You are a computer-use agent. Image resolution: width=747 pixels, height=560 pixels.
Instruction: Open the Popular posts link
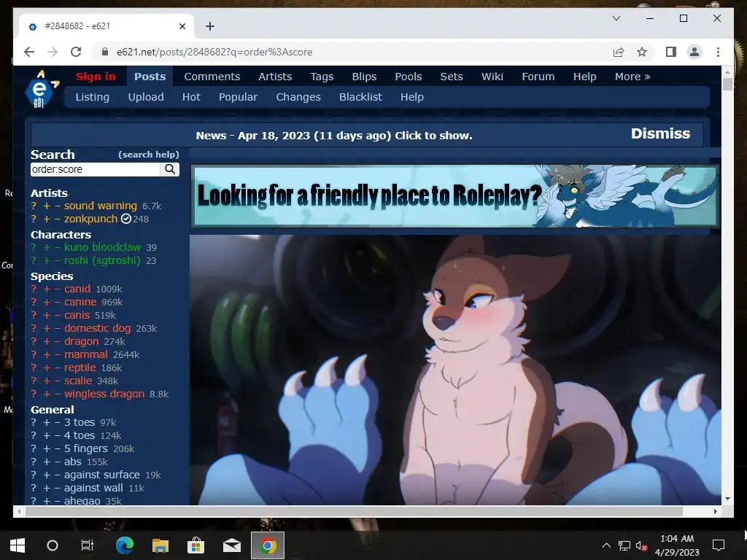click(x=239, y=97)
